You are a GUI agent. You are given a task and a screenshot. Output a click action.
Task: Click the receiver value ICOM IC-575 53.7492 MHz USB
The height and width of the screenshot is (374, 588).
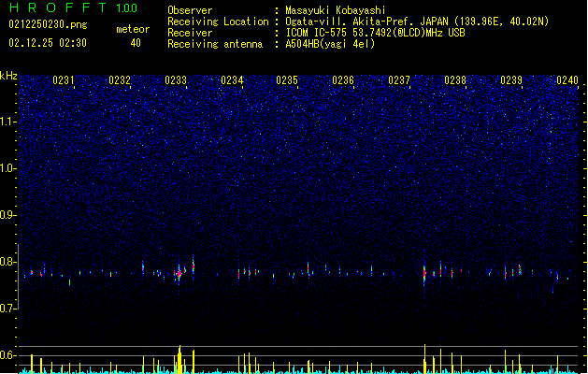(x=375, y=33)
